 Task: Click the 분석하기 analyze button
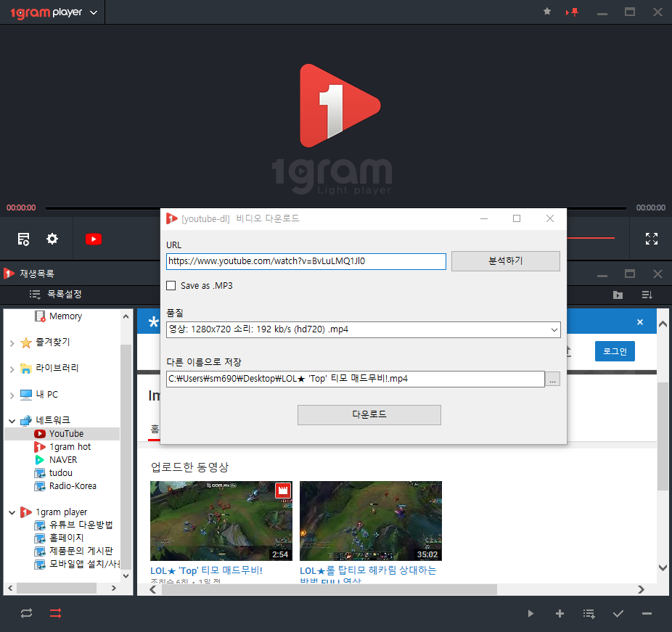506,261
